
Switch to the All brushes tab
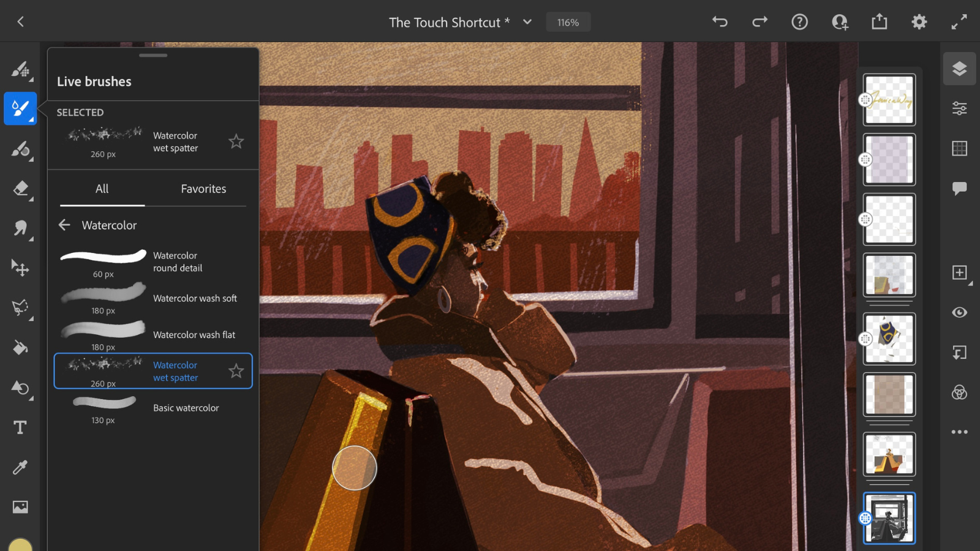tap(101, 189)
